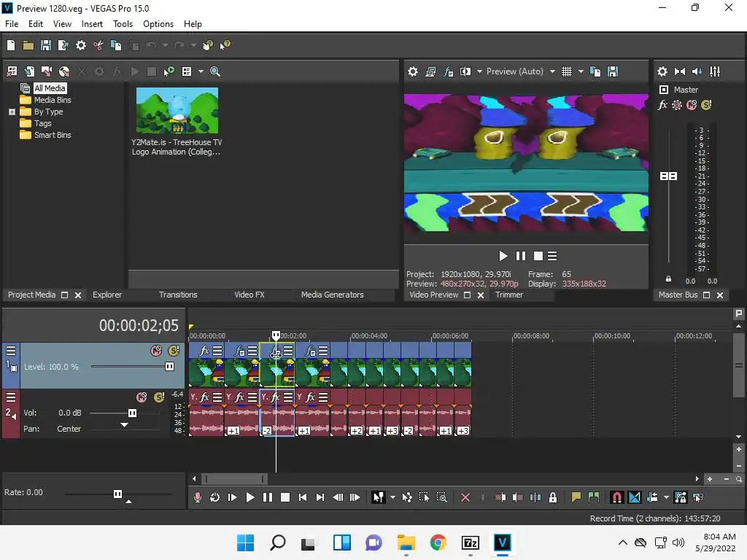Play preview in the Video Preview window
The width and height of the screenshot is (747, 560).
[503, 256]
